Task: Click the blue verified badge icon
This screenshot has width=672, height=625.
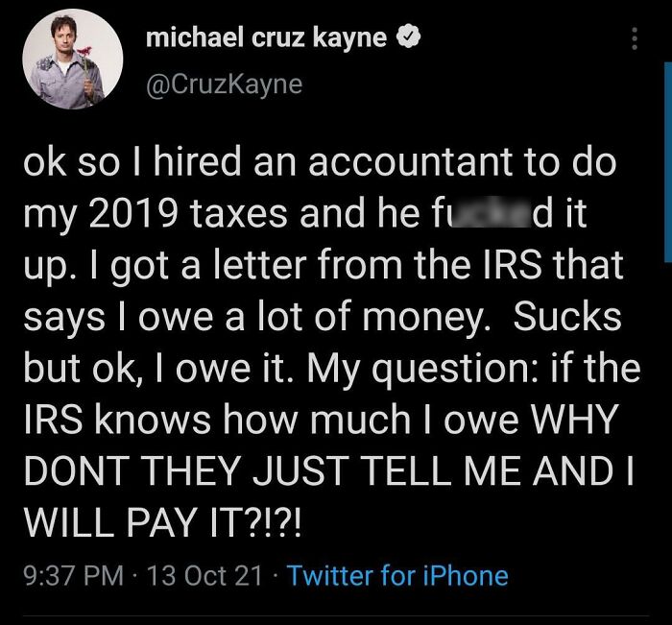Action: [x=409, y=39]
